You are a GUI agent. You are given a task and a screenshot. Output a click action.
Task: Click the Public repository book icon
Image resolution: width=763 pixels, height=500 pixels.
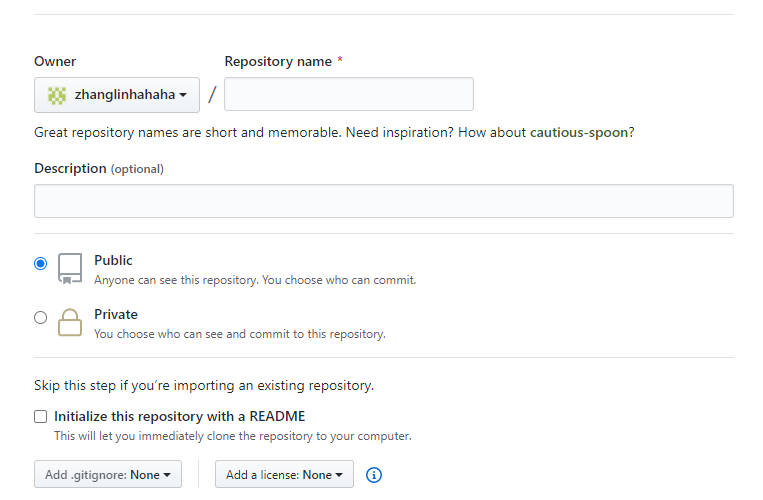click(69, 268)
